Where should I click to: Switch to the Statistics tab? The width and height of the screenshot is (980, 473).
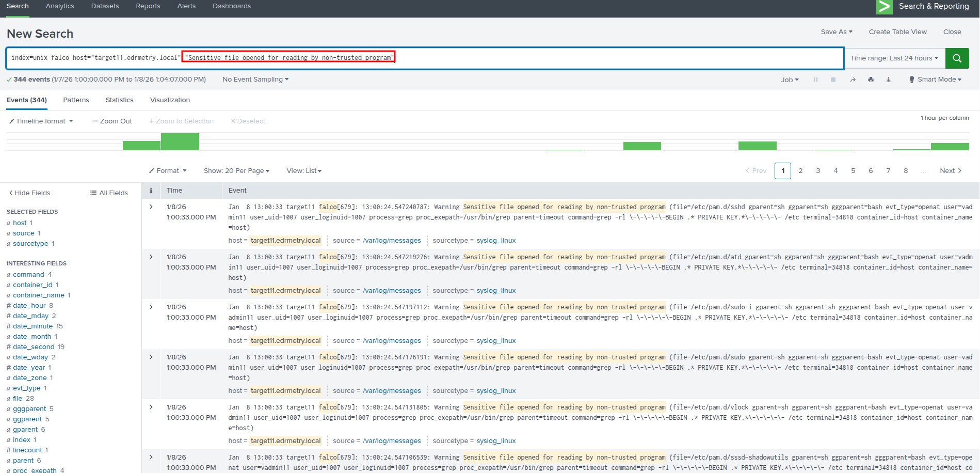tap(119, 100)
